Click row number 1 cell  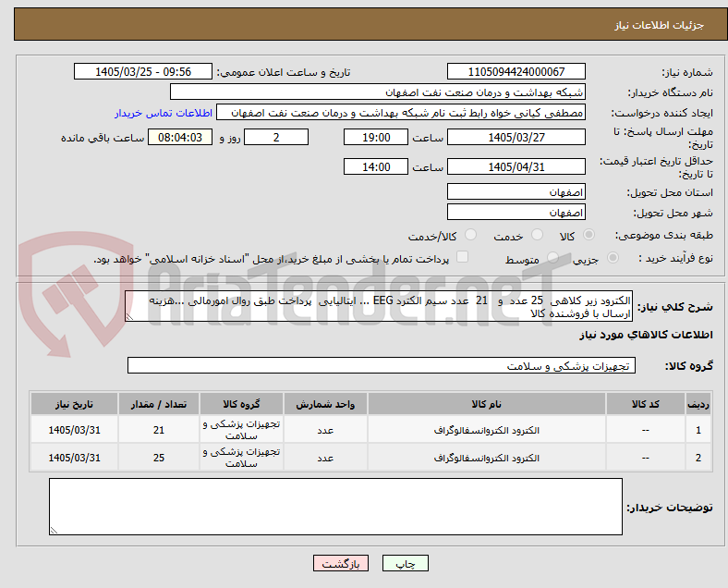(698, 430)
